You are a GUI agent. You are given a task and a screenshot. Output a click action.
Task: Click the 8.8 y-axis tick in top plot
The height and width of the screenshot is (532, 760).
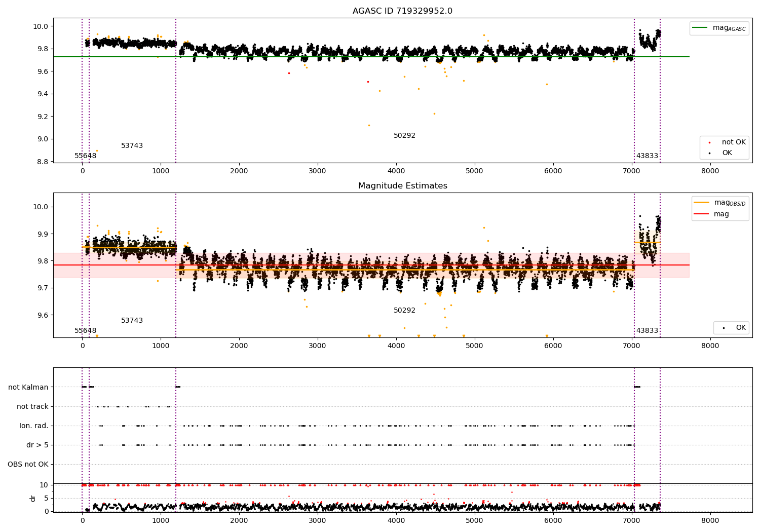click(43, 162)
